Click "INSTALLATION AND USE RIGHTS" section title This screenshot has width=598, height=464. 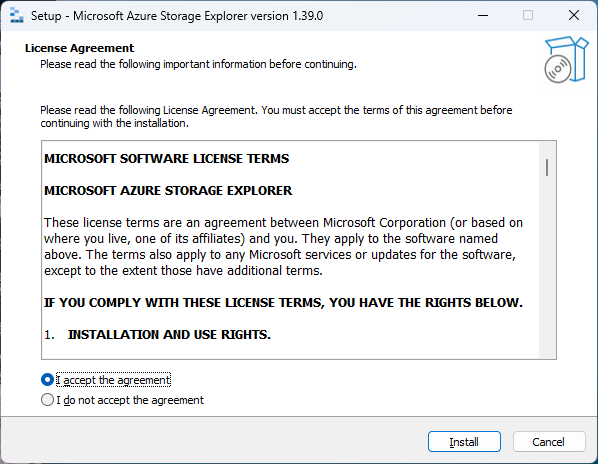(x=169, y=335)
